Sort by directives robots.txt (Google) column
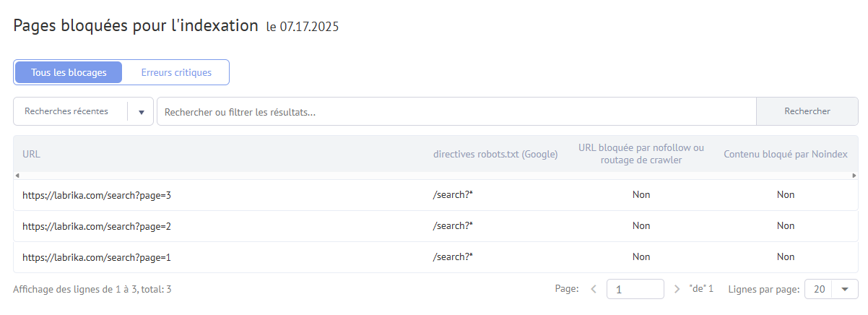This screenshot has height=315, width=868. [495, 154]
